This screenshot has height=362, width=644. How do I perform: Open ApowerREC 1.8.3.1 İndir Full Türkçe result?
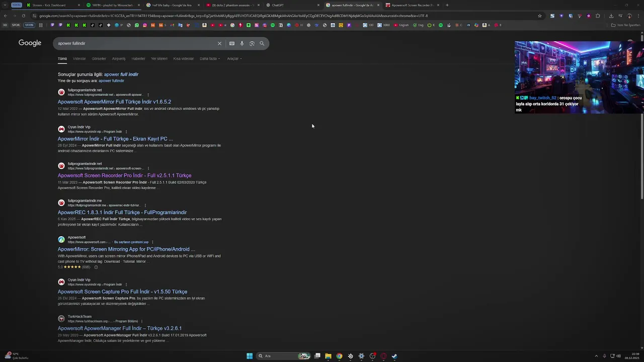122,212
